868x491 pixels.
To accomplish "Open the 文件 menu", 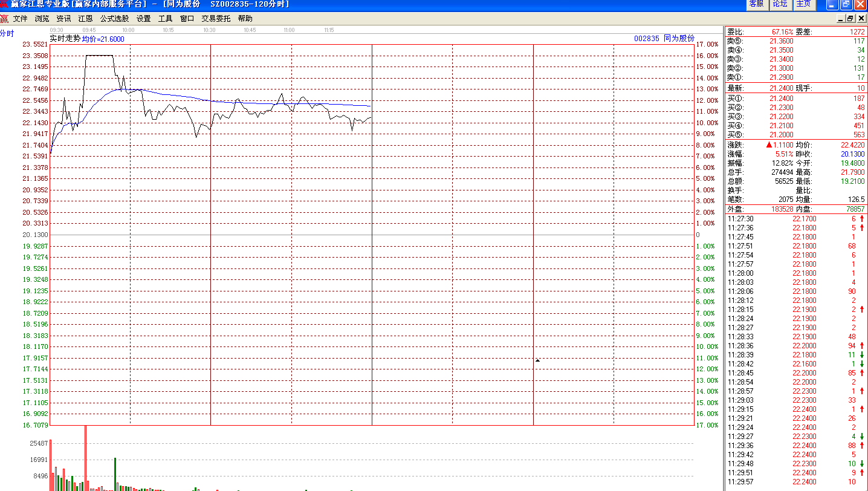I will pos(21,19).
